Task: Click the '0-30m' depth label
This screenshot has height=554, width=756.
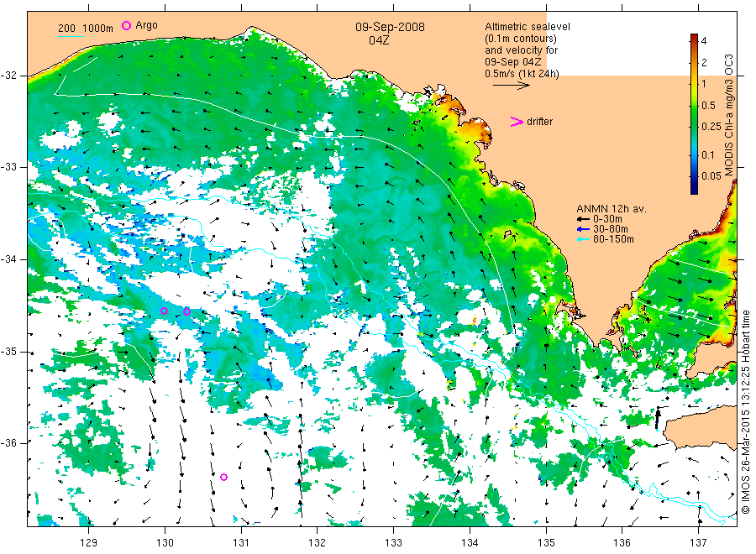Action: point(607,219)
